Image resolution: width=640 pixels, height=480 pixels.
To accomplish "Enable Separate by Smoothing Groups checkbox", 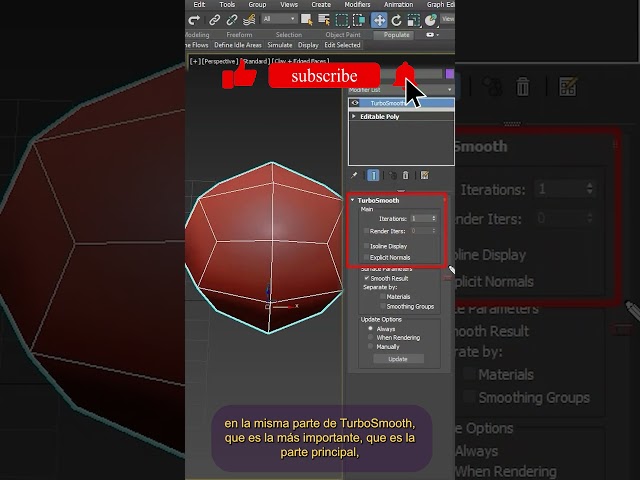I will pyautogui.click(x=382, y=306).
